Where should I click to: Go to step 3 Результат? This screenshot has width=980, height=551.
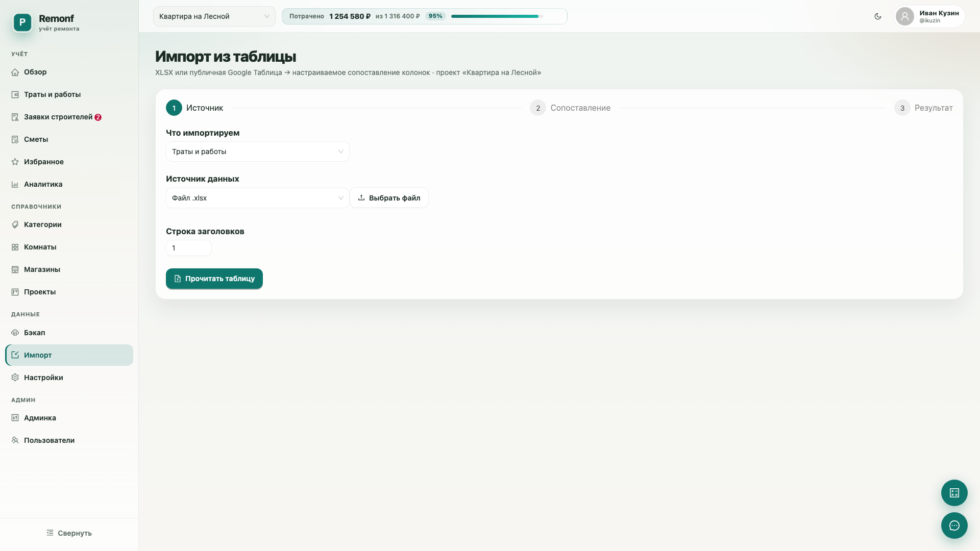923,108
